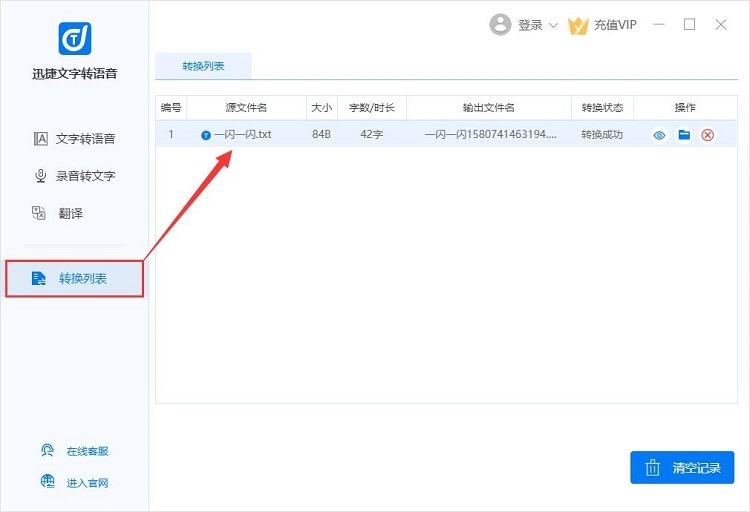
Task: Click the 操作 column header
Action: [x=685, y=108]
